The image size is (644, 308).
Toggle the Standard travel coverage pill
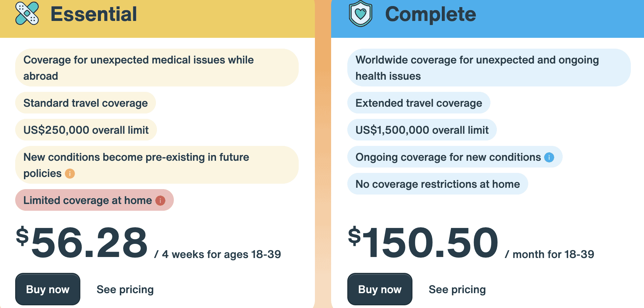coord(85,103)
